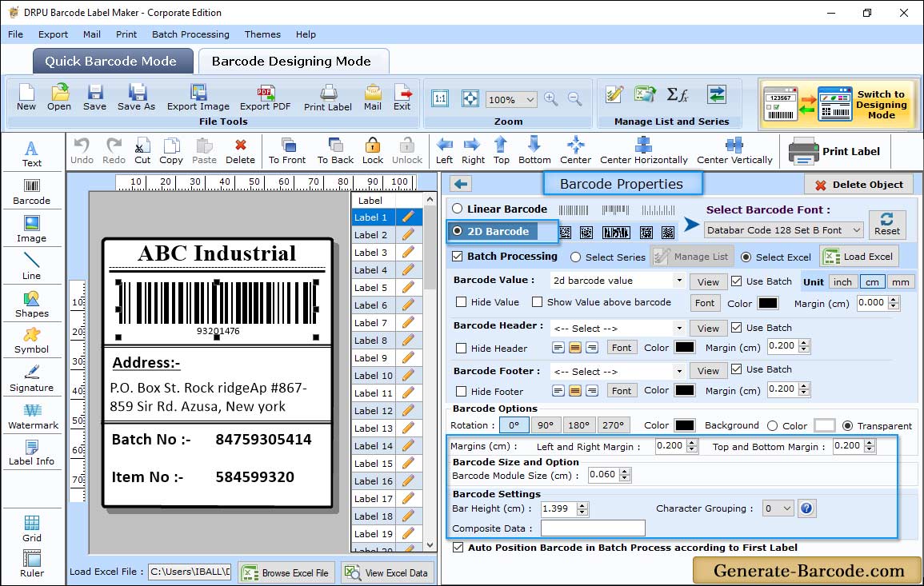This screenshot has width=924, height=586.
Task: Zoom out with magnifier minus icon
Action: [574, 99]
